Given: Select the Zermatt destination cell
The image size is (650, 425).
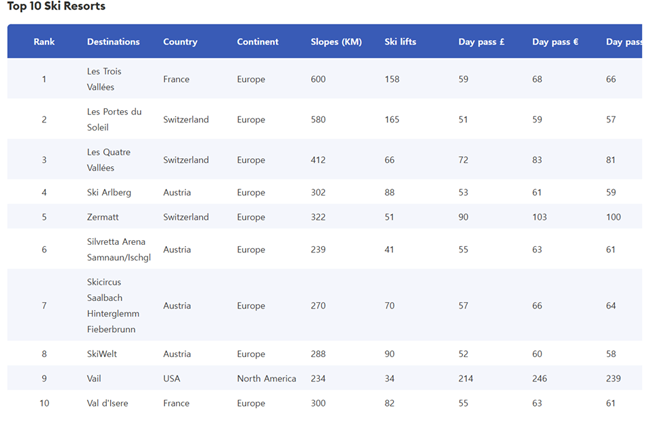Looking at the screenshot, I should [x=104, y=217].
